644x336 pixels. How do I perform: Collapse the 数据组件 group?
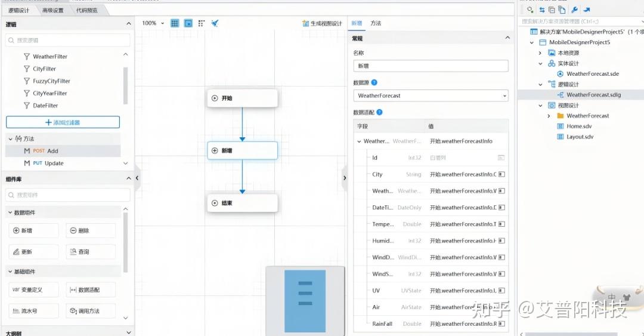pyautogui.click(x=10, y=212)
